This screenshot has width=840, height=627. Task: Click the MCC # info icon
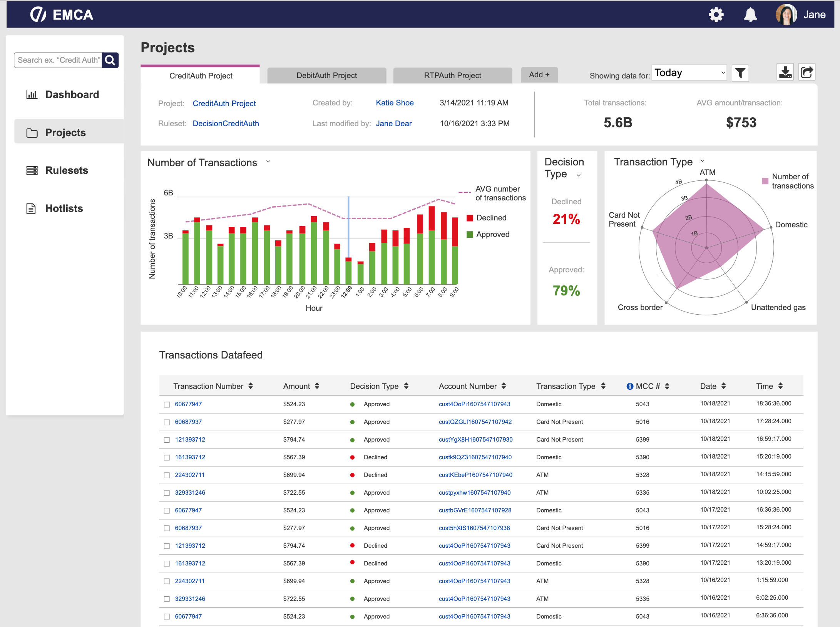[630, 386]
